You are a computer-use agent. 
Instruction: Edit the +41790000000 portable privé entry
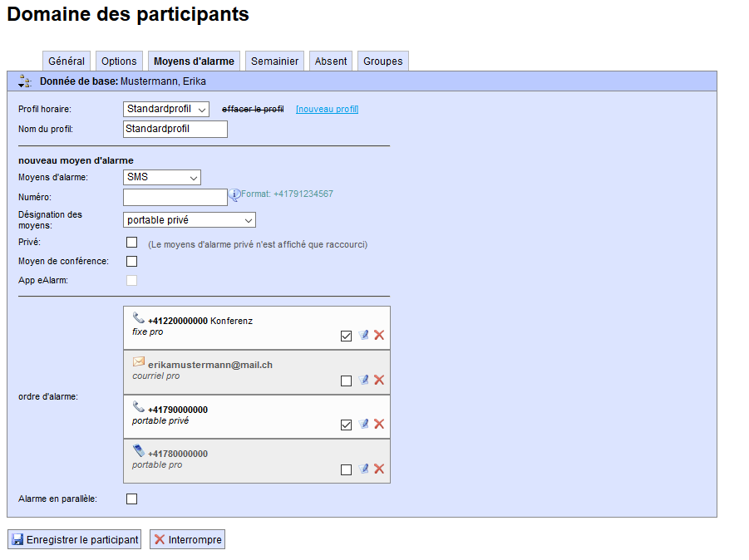coord(363,424)
